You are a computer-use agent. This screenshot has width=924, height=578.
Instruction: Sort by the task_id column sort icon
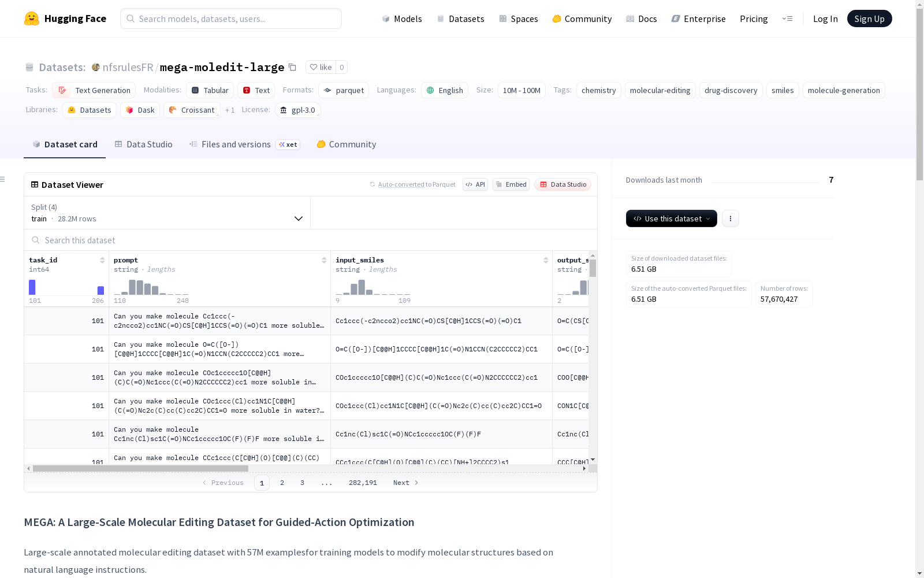tap(102, 260)
